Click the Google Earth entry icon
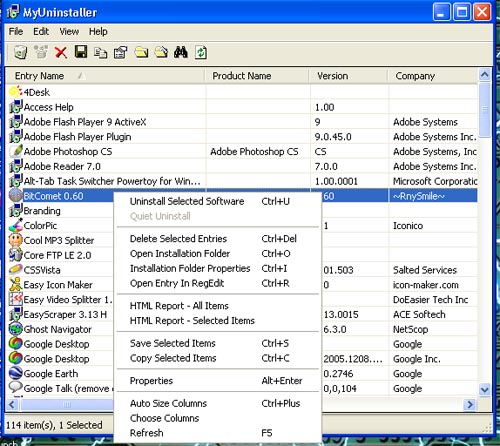Screen dimensions: 500x446 (x=15, y=373)
